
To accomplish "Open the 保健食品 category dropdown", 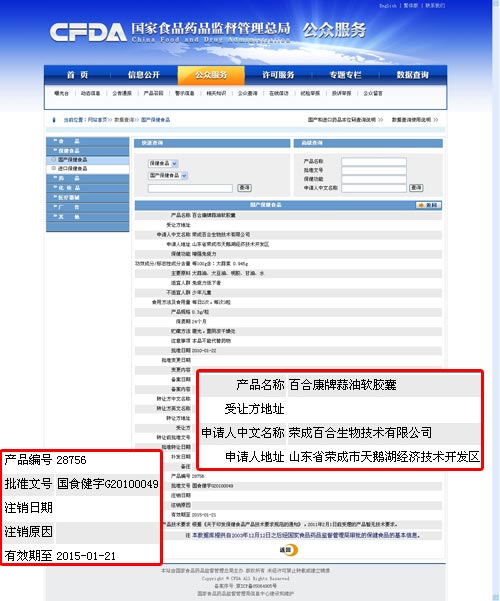I will pos(163,163).
